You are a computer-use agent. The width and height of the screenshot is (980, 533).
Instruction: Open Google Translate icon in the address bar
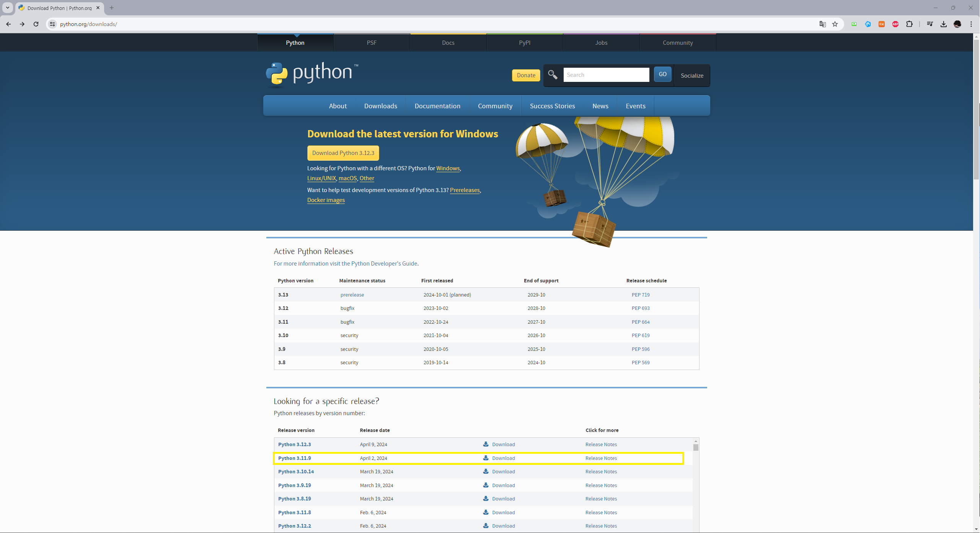point(822,24)
